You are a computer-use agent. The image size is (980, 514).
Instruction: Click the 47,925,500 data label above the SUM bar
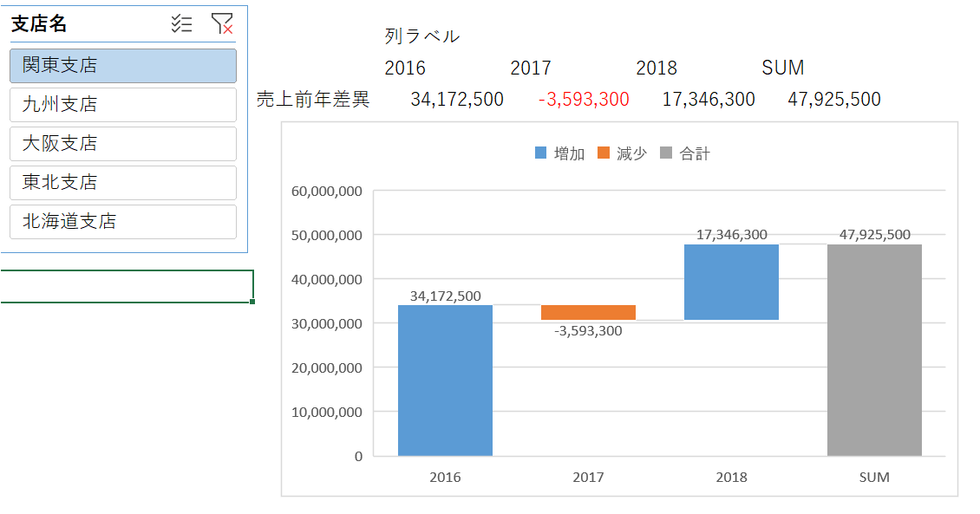875,234
